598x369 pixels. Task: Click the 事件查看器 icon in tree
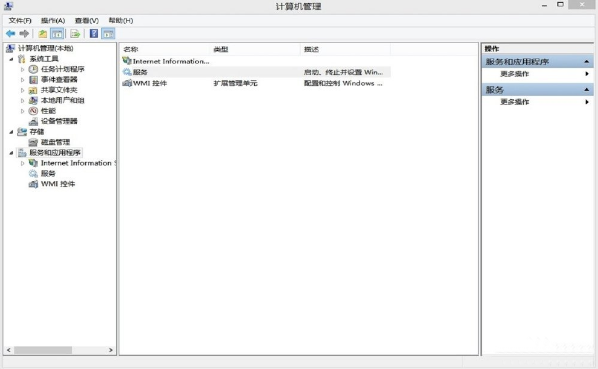[x=34, y=80]
